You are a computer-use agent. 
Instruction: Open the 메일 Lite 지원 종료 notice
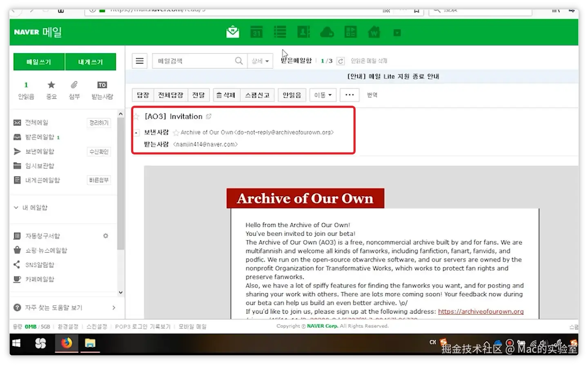tap(393, 76)
